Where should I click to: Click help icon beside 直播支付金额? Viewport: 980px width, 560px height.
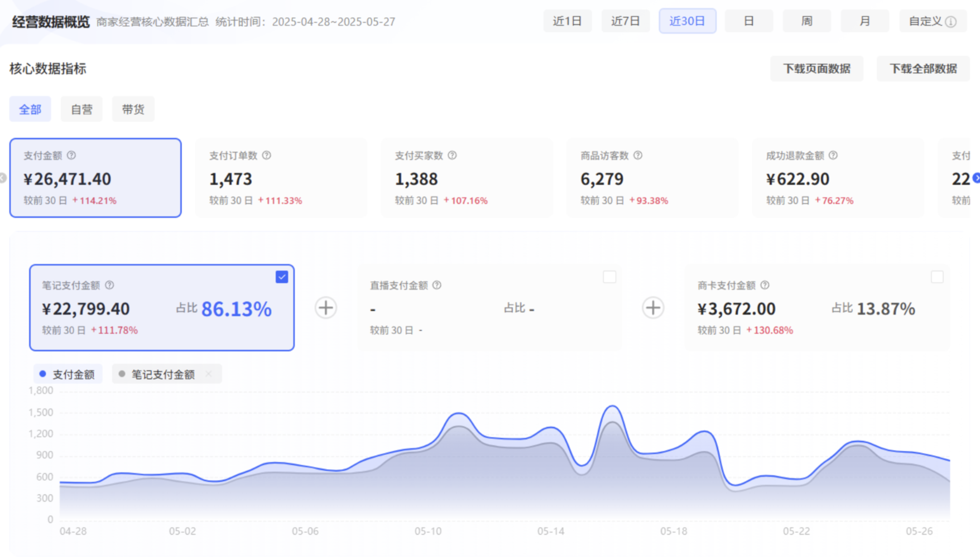[x=437, y=286]
